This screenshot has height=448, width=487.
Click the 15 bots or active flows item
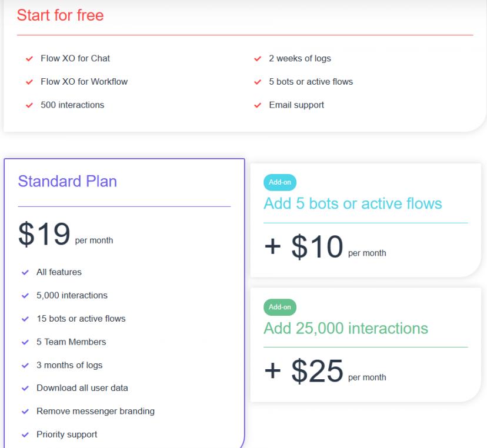pos(81,319)
